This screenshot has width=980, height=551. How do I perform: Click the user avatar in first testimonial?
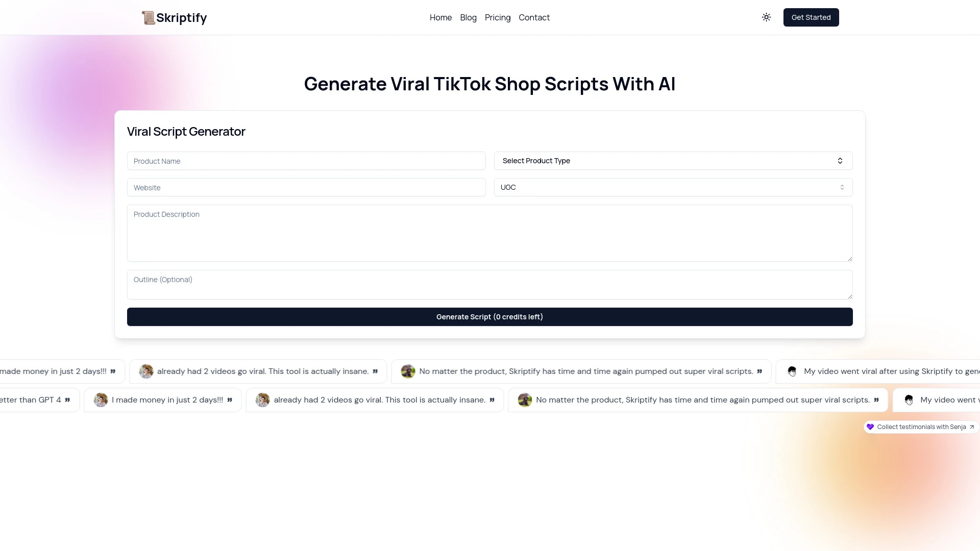click(146, 371)
